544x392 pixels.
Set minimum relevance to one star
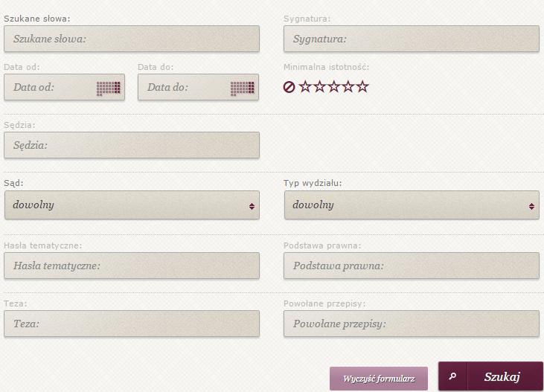[305, 86]
